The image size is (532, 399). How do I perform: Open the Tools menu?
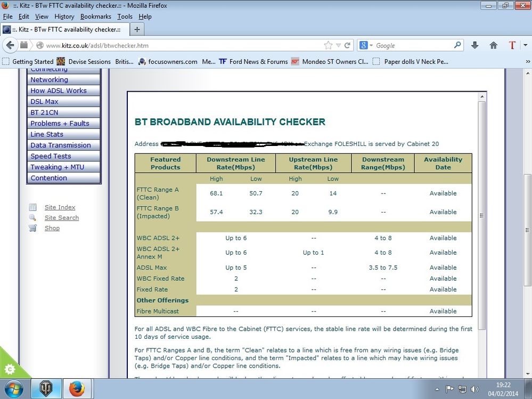pyautogui.click(x=125, y=17)
